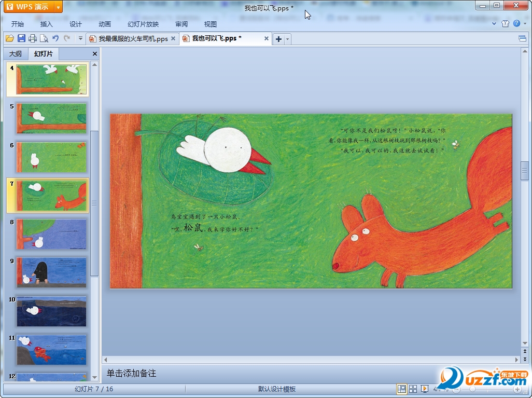Open the 开始 ribbon tab

pyautogui.click(x=17, y=24)
